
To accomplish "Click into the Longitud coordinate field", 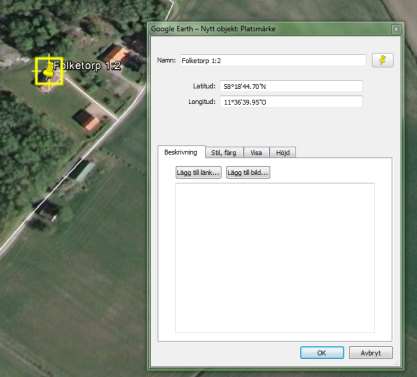I will click(291, 102).
